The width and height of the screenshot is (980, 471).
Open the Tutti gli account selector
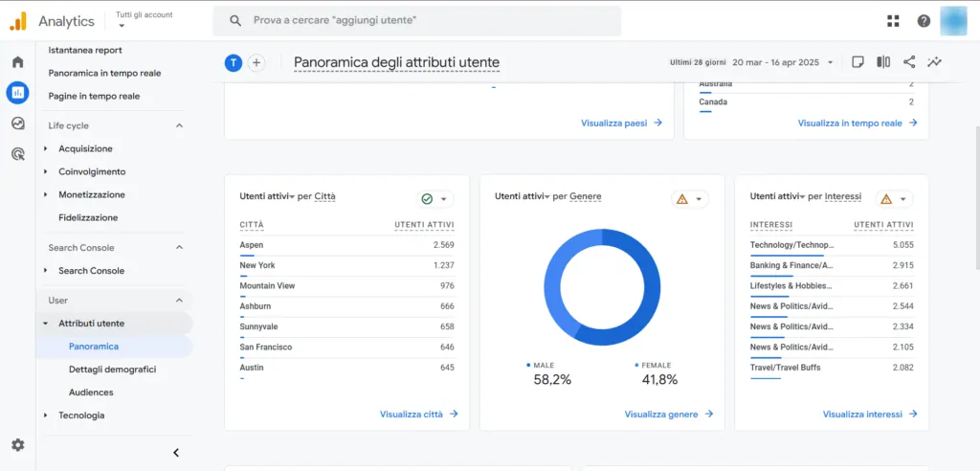point(144,20)
